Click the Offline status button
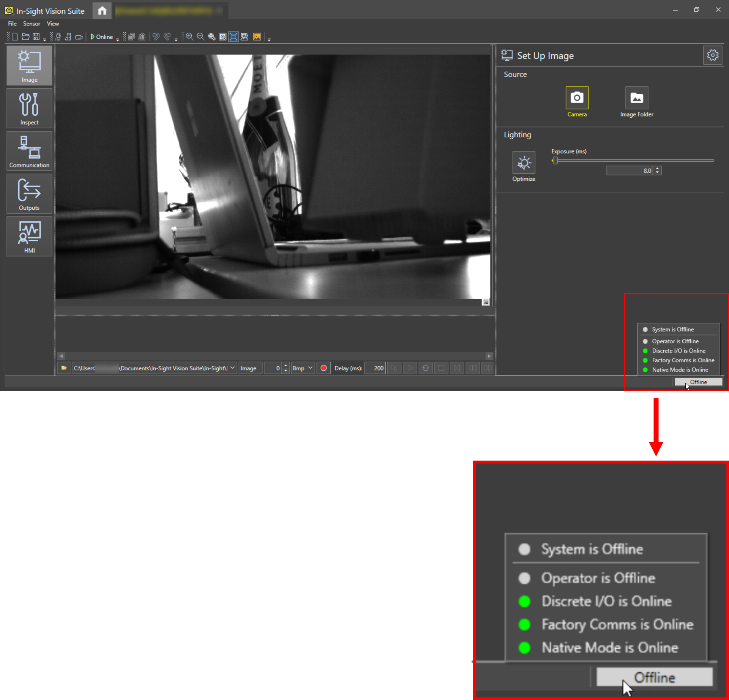The height and width of the screenshot is (700, 729). pyautogui.click(x=698, y=382)
